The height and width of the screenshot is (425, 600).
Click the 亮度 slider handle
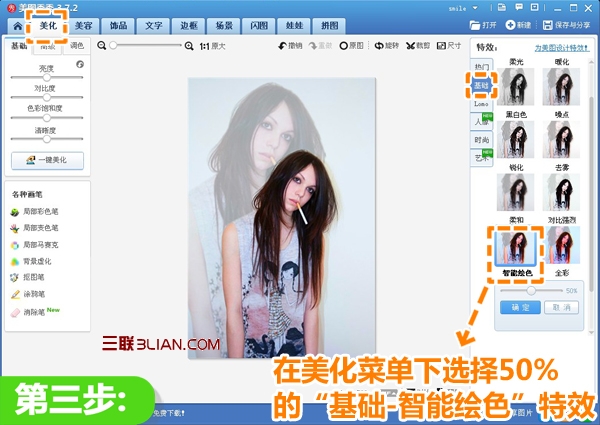[47, 77]
